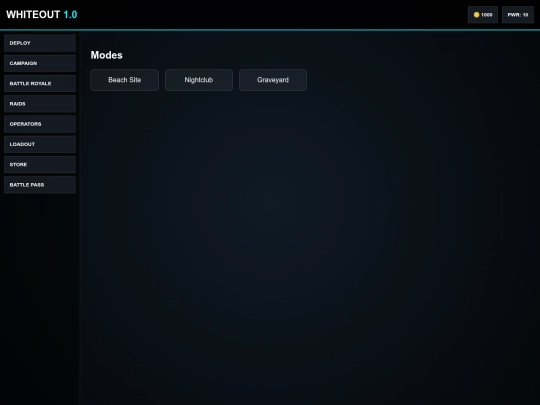Viewport: 540px width, 405px height.
Task: Open the coin balance 1000 display
Action: (x=483, y=15)
